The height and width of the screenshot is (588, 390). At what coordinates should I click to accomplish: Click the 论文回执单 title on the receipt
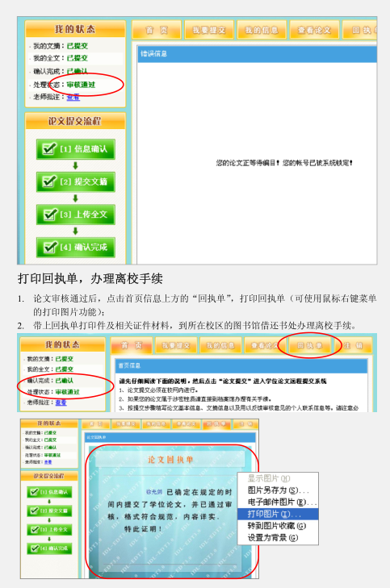[170, 460]
